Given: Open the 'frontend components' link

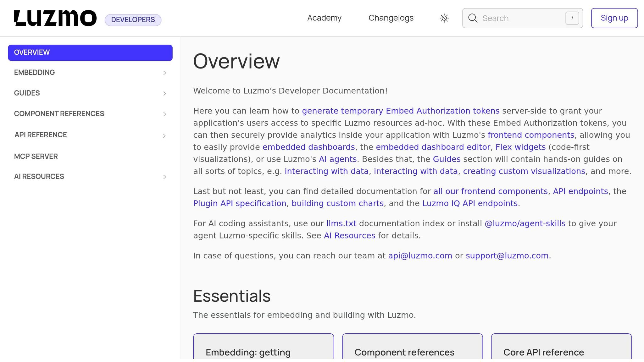Looking at the screenshot, I should point(531,135).
